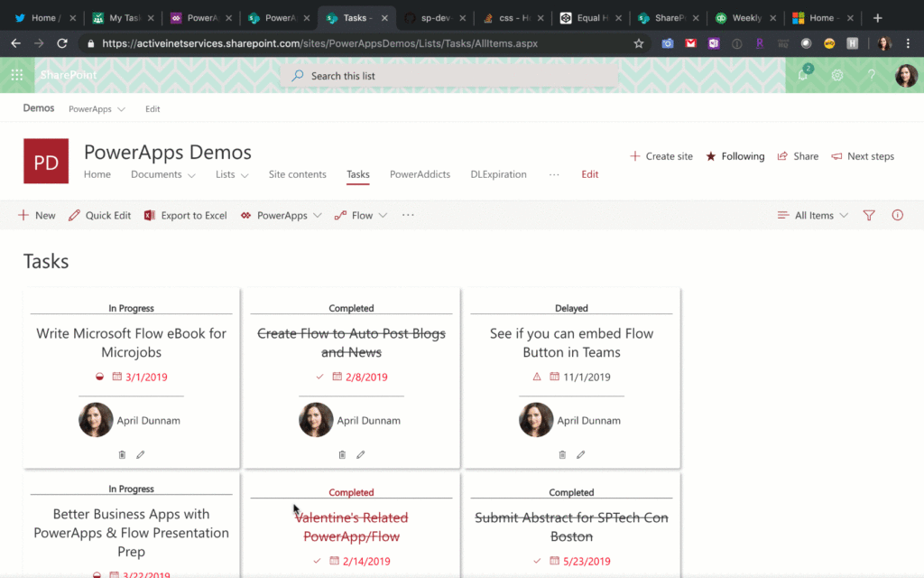Expand the Flow command bar dropdown

[360, 216]
